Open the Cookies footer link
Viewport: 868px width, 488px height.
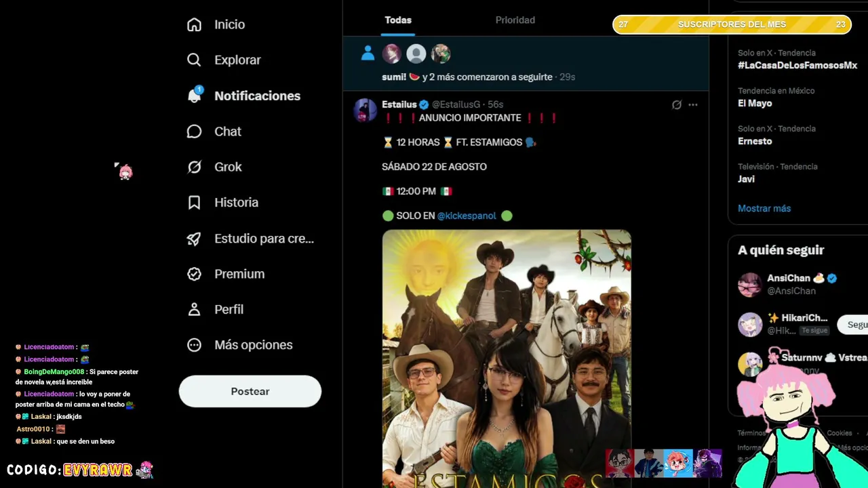(x=840, y=433)
